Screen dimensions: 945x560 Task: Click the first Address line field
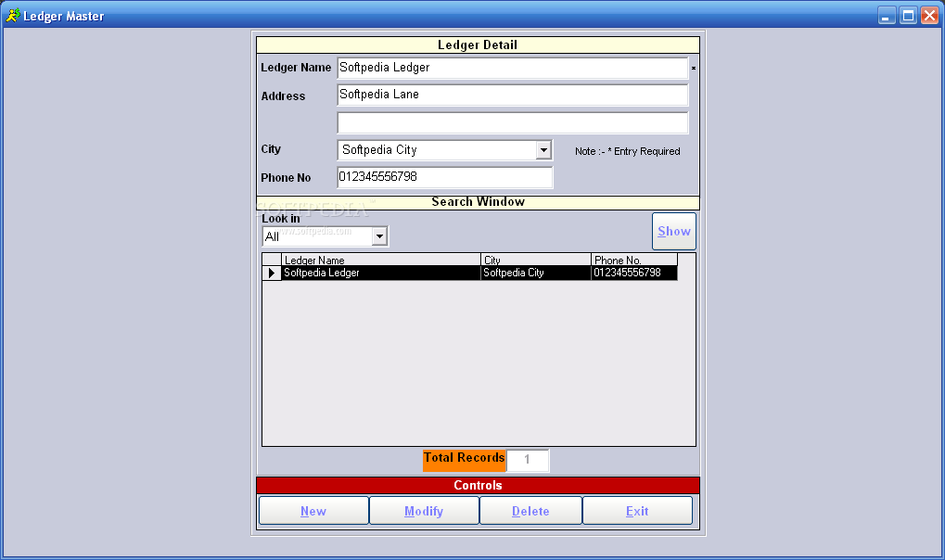pos(512,95)
